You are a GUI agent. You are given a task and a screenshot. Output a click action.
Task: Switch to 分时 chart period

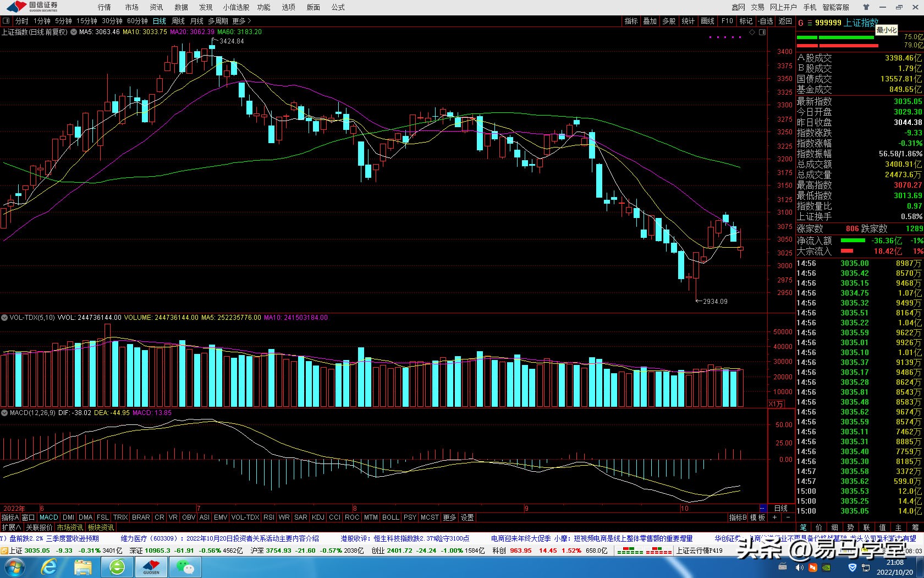coord(22,21)
